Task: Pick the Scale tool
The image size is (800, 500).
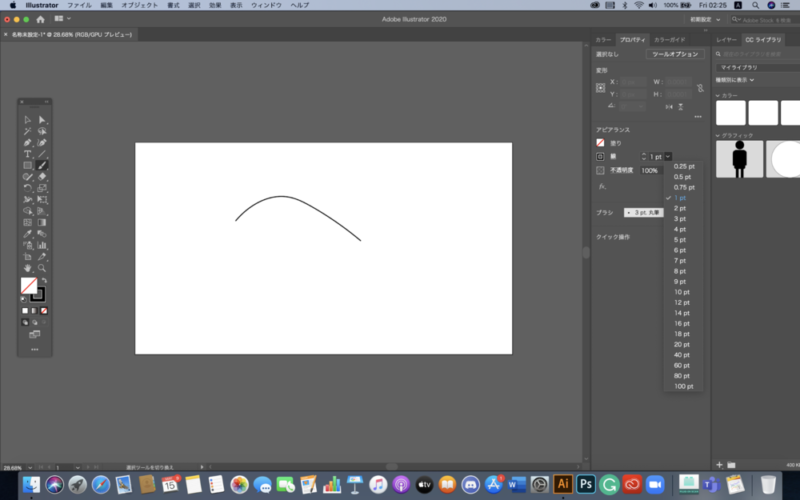Action: pos(42,188)
